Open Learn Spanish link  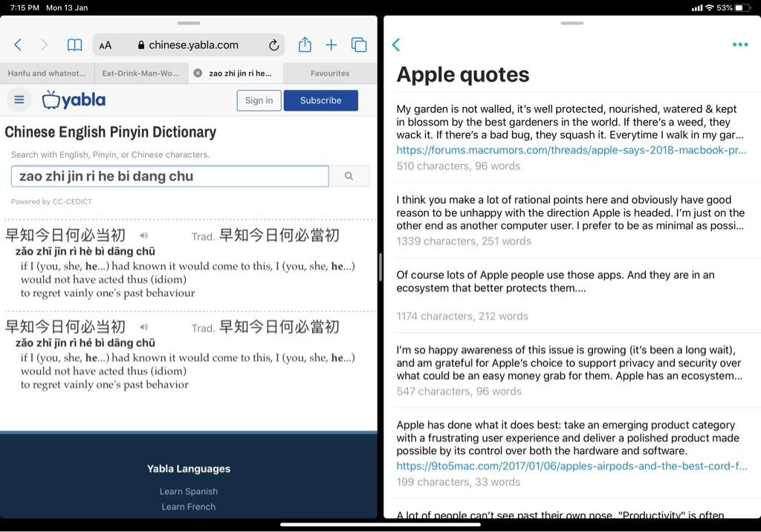(x=189, y=491)
